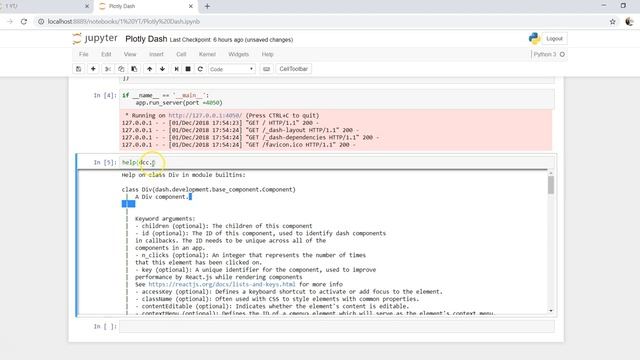
Task: Paste cells below icon
Action: pos(134,69)
